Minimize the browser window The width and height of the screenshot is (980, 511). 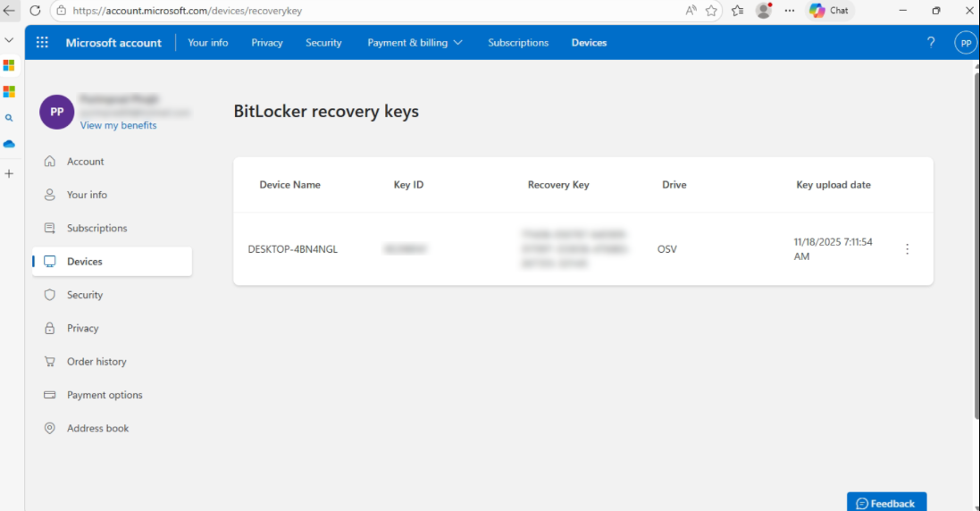[x=902, y=11]
